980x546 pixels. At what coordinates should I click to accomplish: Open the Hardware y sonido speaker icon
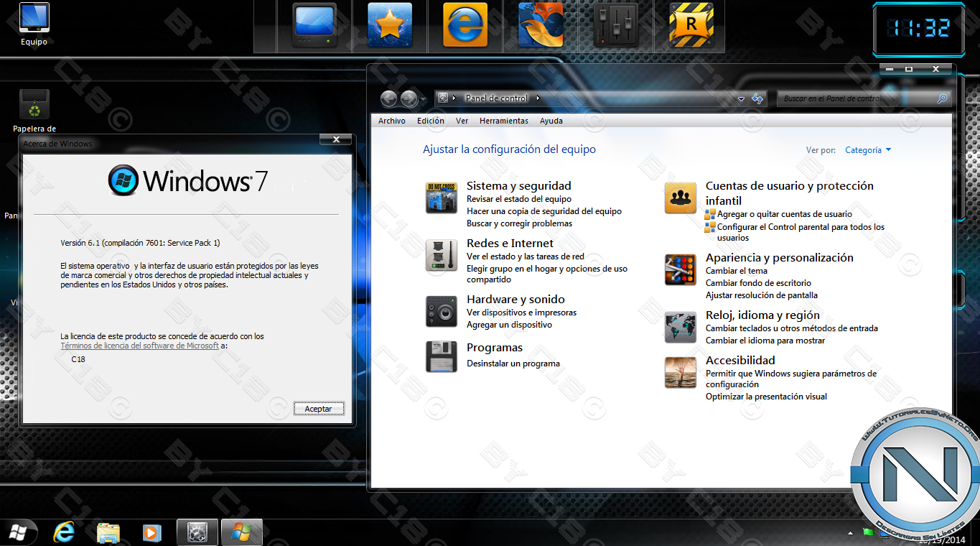coord(442,311)
